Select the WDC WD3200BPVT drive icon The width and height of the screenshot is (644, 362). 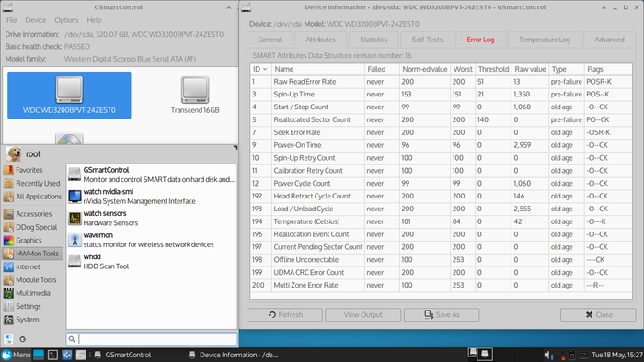69,96
